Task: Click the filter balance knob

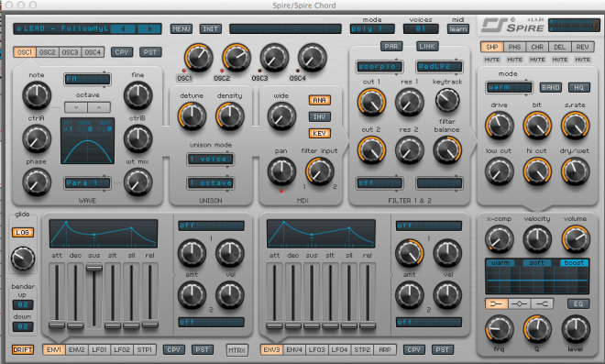Action: click(x=447, y=149)
